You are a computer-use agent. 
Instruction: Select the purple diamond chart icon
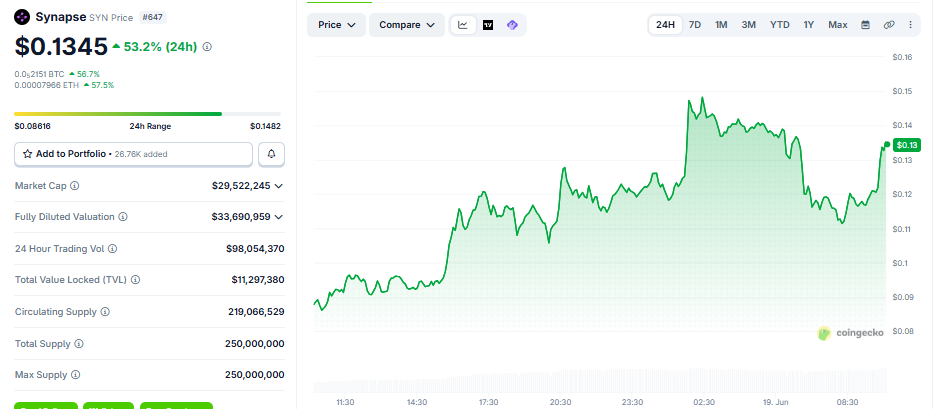click(x=512, y=25)
